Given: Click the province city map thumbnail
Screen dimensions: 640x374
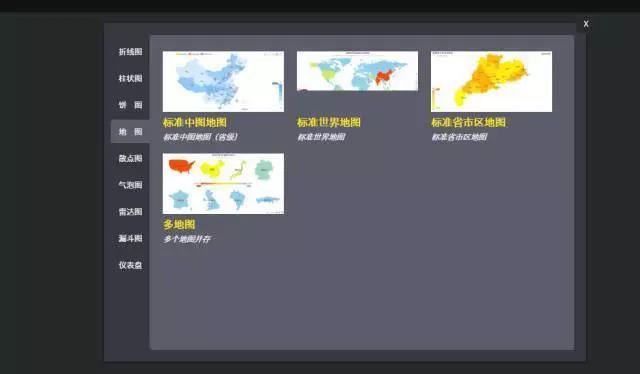Looking at the screenshot, I should pos(491,81).
